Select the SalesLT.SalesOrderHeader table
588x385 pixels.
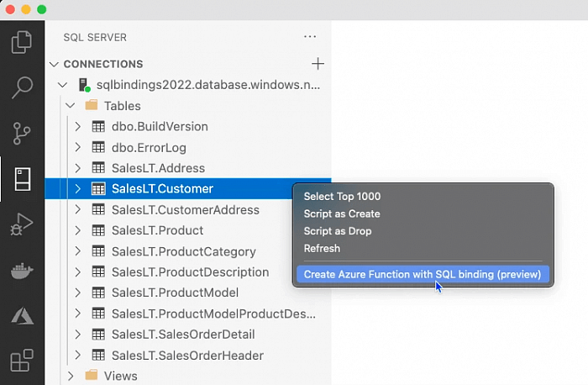coord(187,356)
